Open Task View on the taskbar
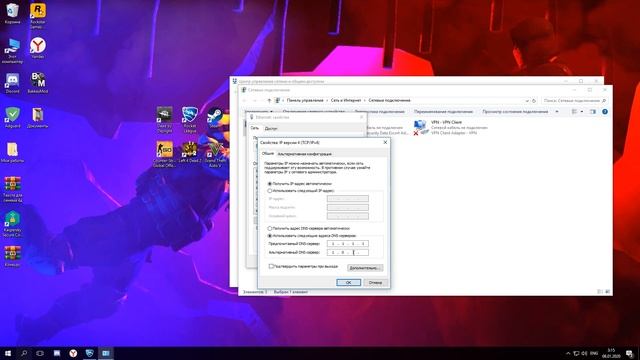Image resolution: width=640 pixels, height=360 pixels. click(x=40, y=353)
